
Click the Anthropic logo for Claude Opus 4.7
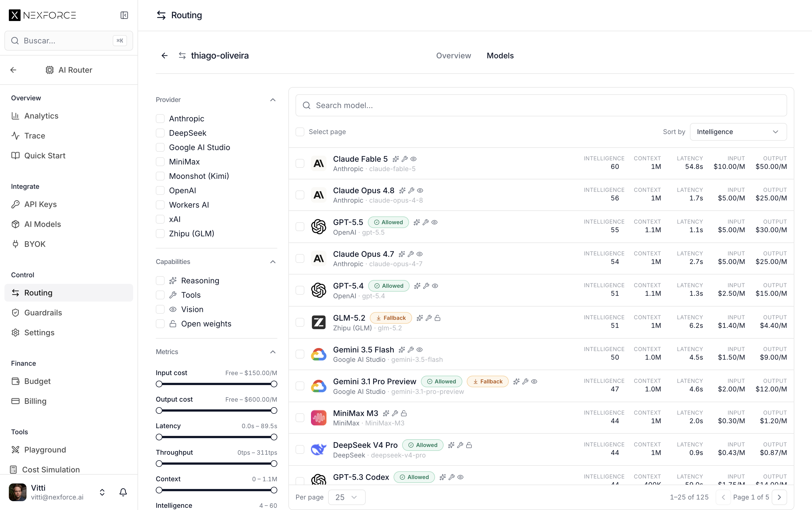tap(318, 258)
